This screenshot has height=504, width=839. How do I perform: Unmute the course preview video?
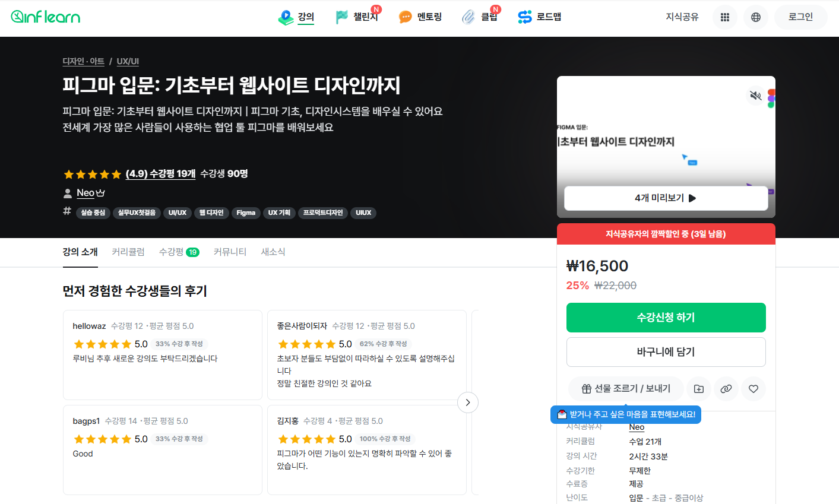pyautogui.click(x=755, y=95)
